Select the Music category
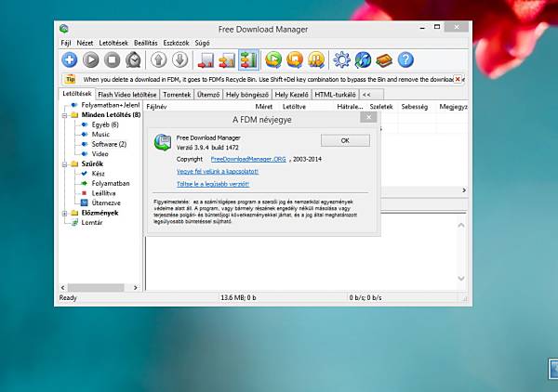The image size is (558, 392). point(100,135)
